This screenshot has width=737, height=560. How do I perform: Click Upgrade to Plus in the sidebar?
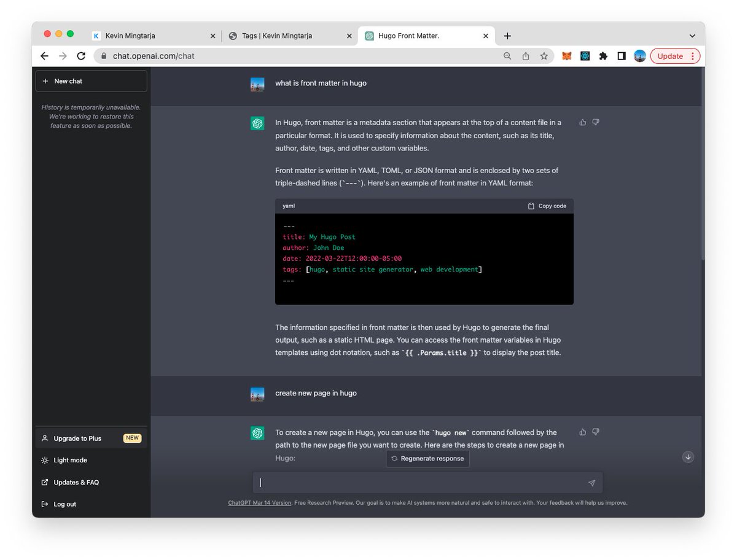(x=77, y=438)
